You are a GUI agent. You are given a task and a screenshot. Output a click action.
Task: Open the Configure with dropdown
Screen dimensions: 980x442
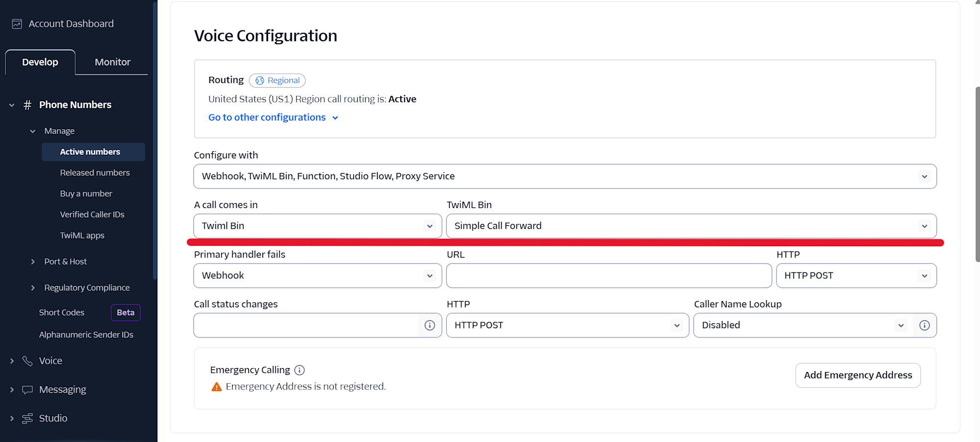[x=564, y=176]
